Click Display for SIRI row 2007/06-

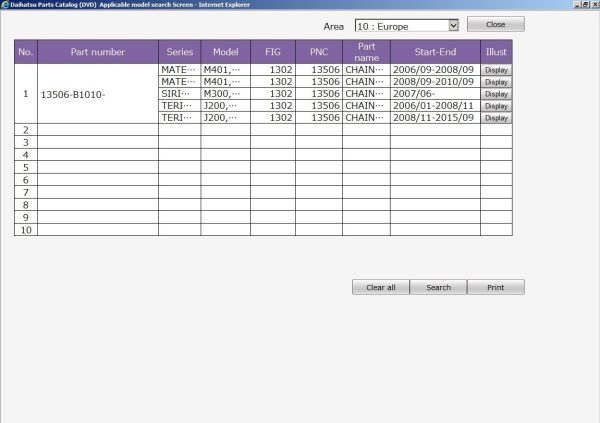tap(496, 94)
